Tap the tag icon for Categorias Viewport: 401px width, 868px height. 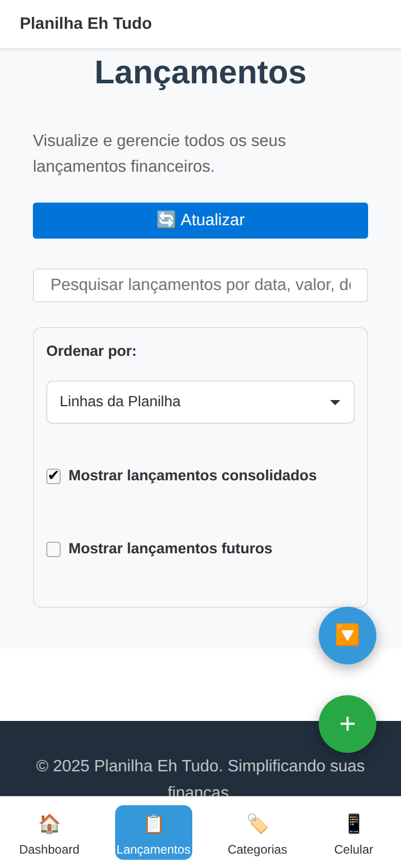pos(257,823)
